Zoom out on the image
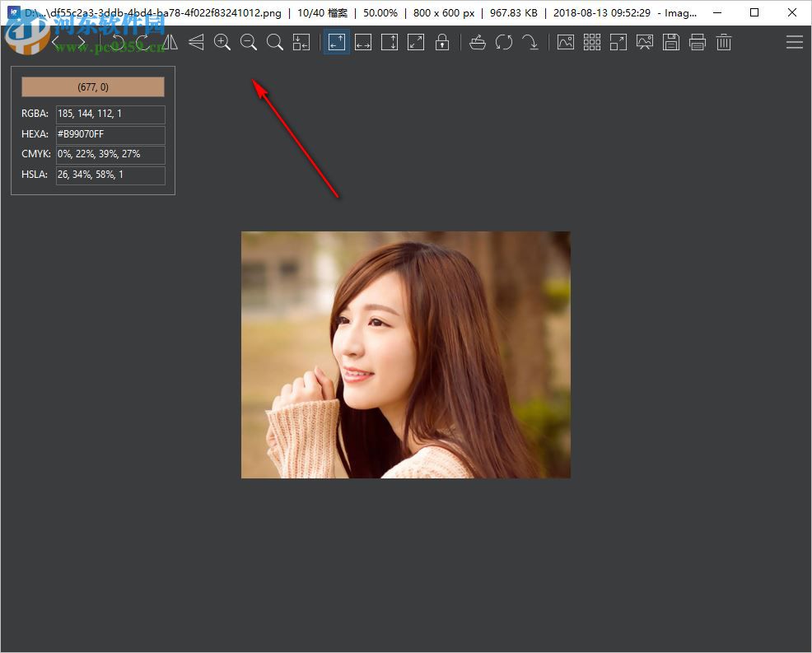 click(x=249, y=42)
